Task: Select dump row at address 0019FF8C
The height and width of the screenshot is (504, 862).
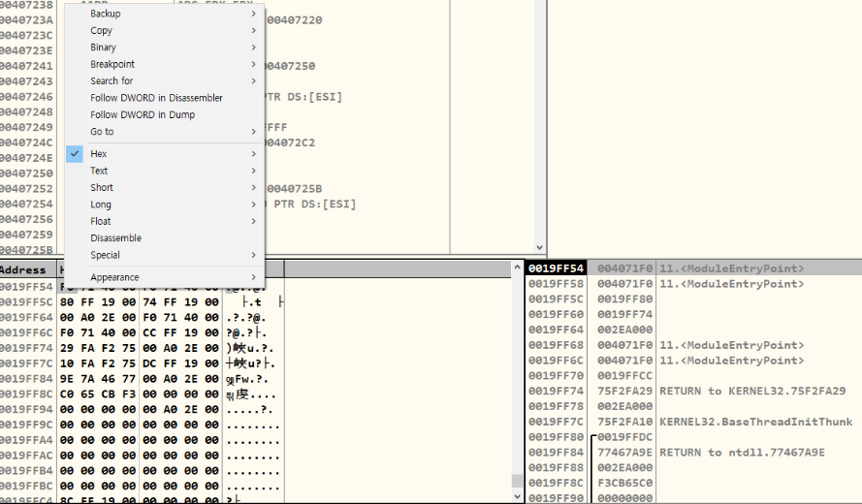Action: coord(142,394)
